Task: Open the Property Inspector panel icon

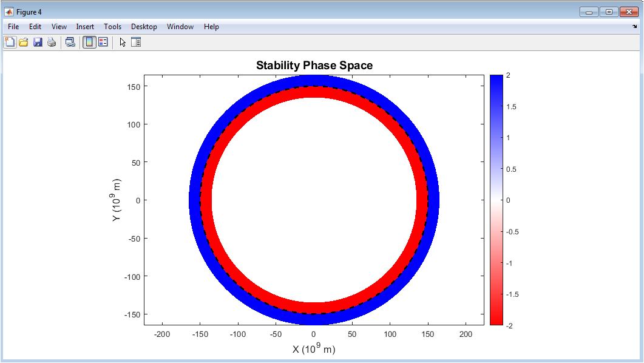Action: [x=136, y=42]
